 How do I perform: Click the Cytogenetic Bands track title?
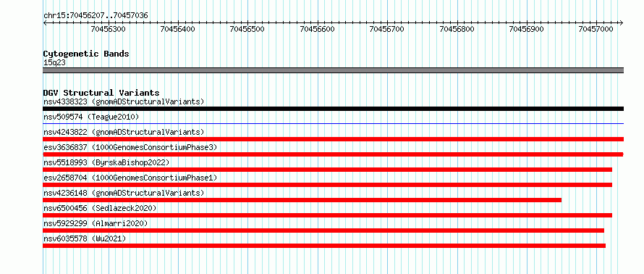[x=86, y=54]
